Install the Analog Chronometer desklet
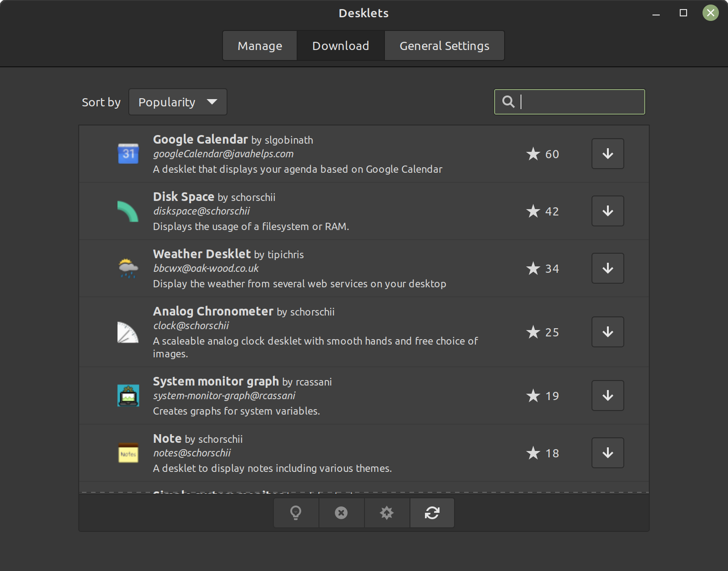The width and height of the screenshot is (728, 571). 607,332
